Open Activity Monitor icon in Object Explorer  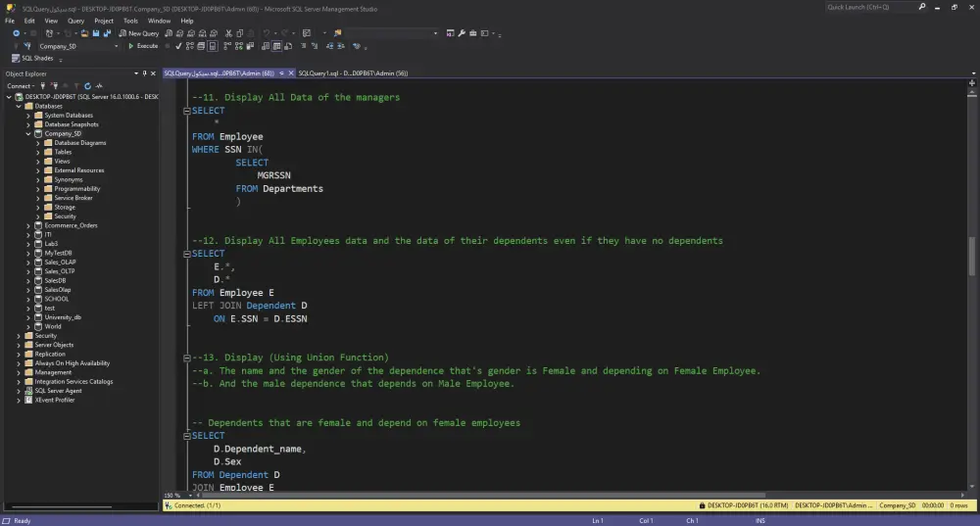99,85
